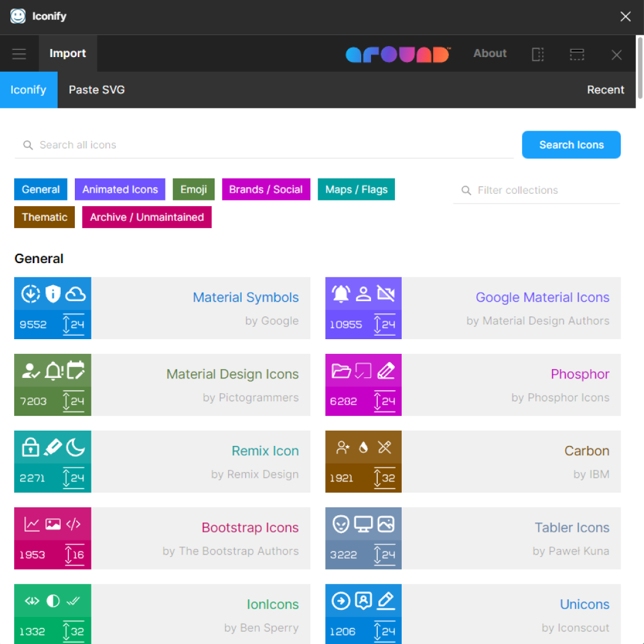Open the Unicons collection
The height and width of the screenshot is (644, 644).
pyautogui.click(x=473, y=614)
